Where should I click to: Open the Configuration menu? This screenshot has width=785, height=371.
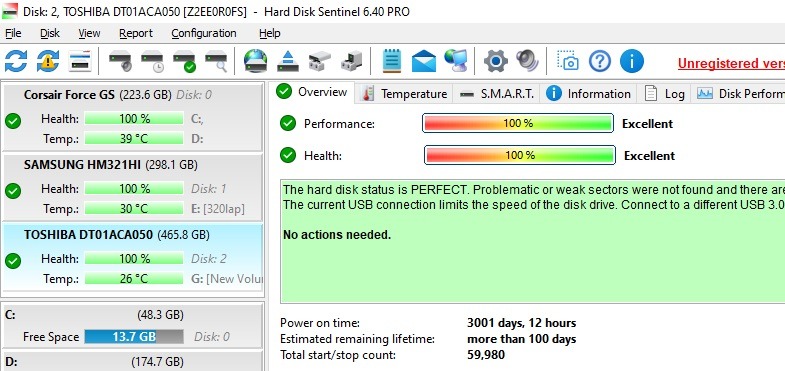click(204, 33)
